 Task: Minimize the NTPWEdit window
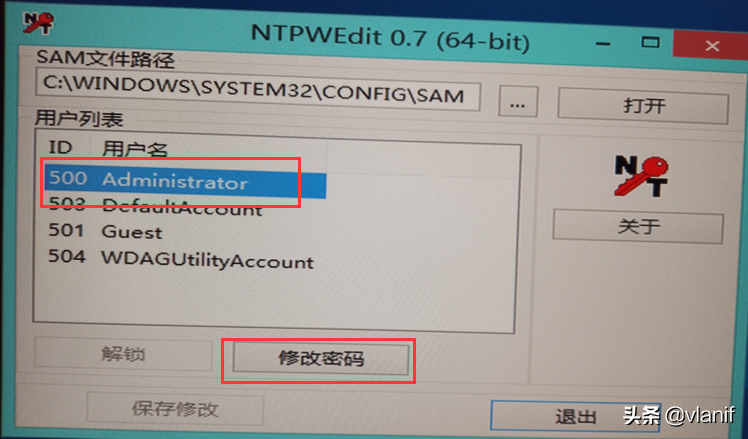pos(603,45)
